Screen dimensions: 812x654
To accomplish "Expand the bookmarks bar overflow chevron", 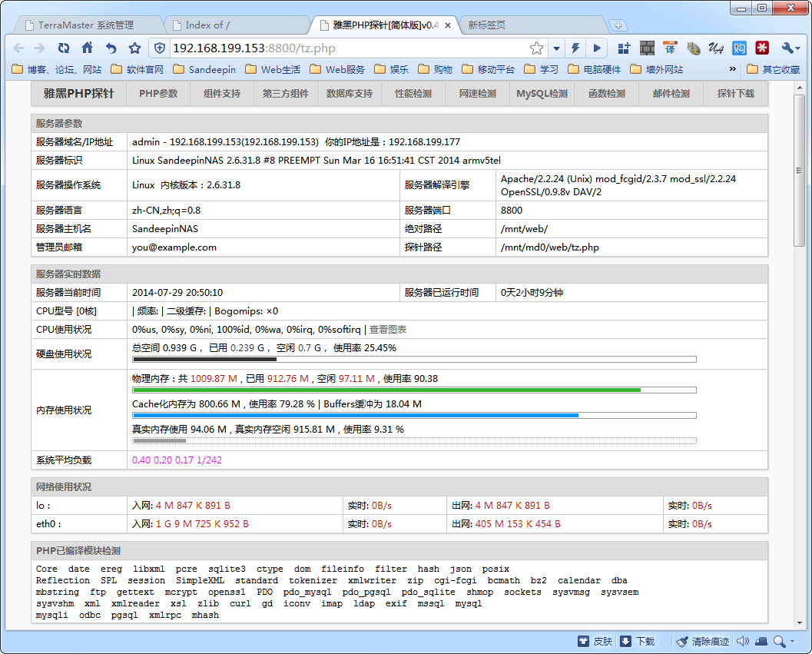I will [732, 69].
